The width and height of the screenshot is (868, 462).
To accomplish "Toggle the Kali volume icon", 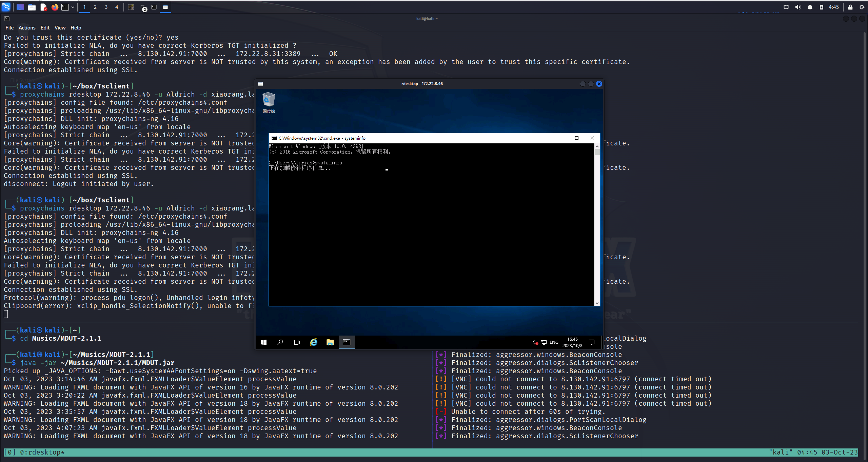I will [x=798, y=7].
